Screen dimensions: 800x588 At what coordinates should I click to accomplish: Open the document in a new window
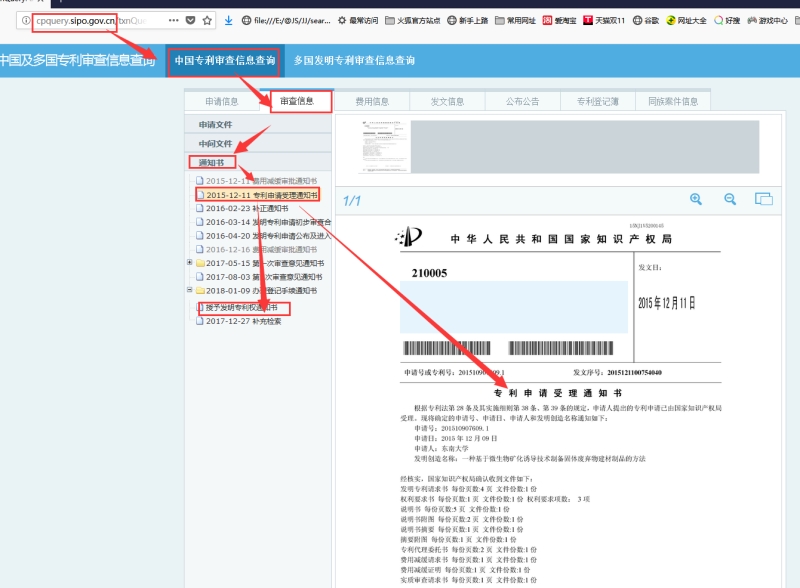click(764, 199)
